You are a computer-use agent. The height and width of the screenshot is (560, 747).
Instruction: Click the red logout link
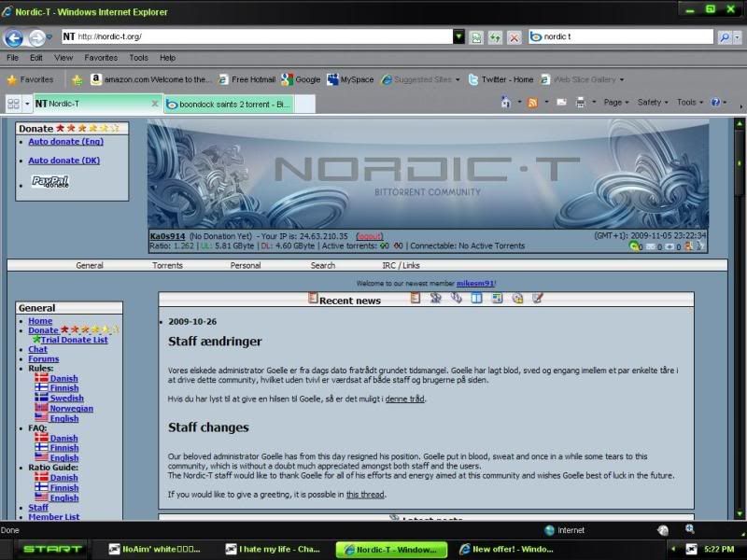tap(369, 236)
